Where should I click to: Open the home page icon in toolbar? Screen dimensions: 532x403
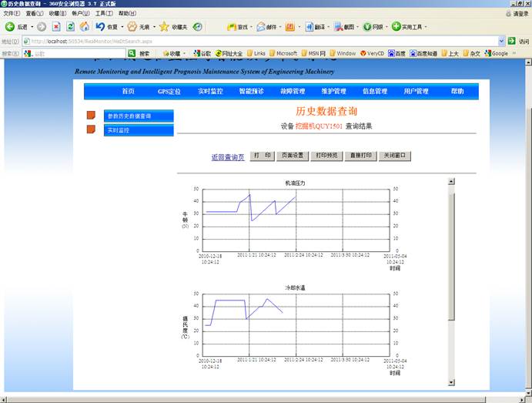[83, 27]
